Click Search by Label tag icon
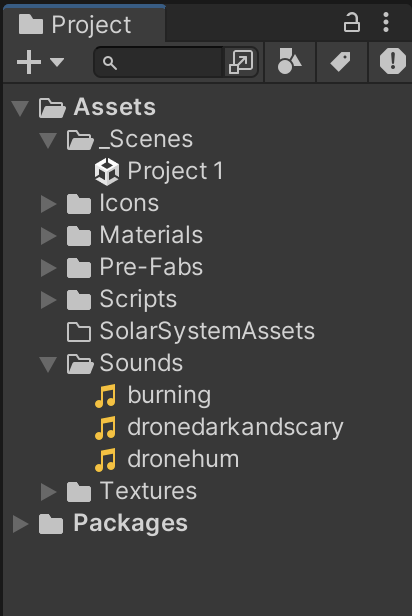 point(341,62)
